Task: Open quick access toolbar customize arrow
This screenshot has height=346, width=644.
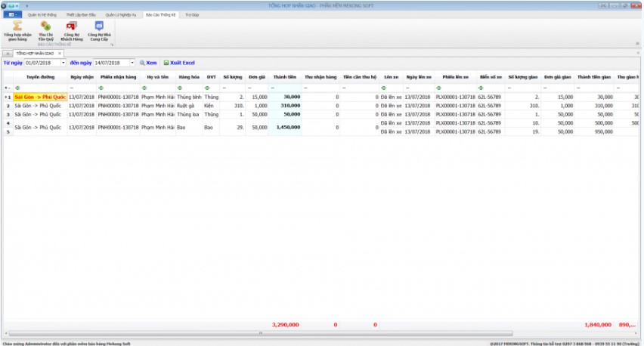Action: (x=27, y=5)
